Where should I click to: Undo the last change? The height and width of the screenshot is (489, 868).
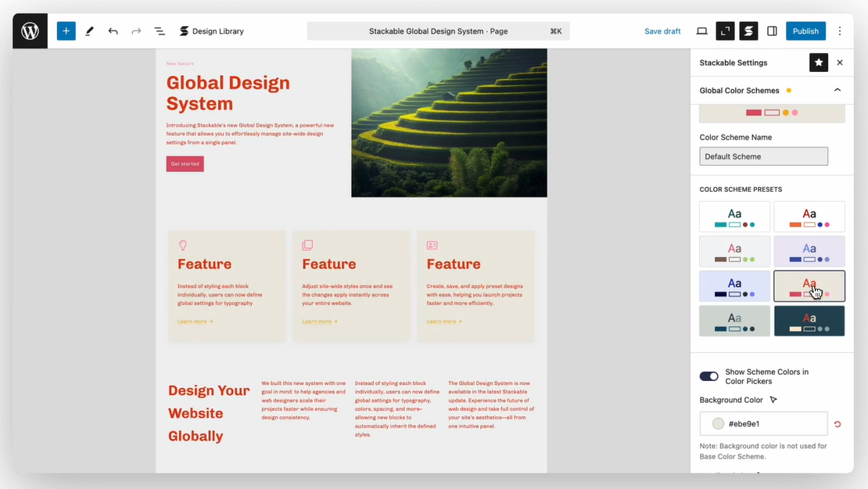tap(113, 31)
